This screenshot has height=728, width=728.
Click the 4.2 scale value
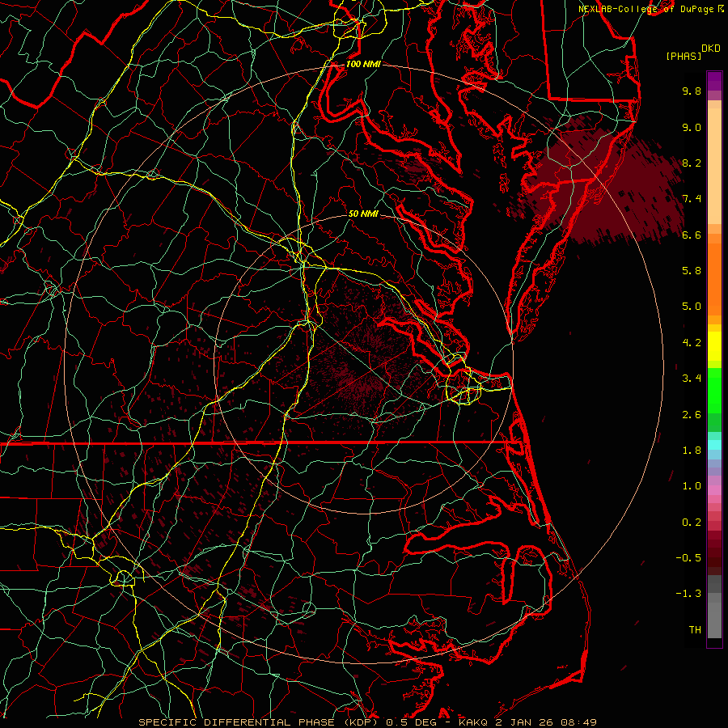pos(692,343)
